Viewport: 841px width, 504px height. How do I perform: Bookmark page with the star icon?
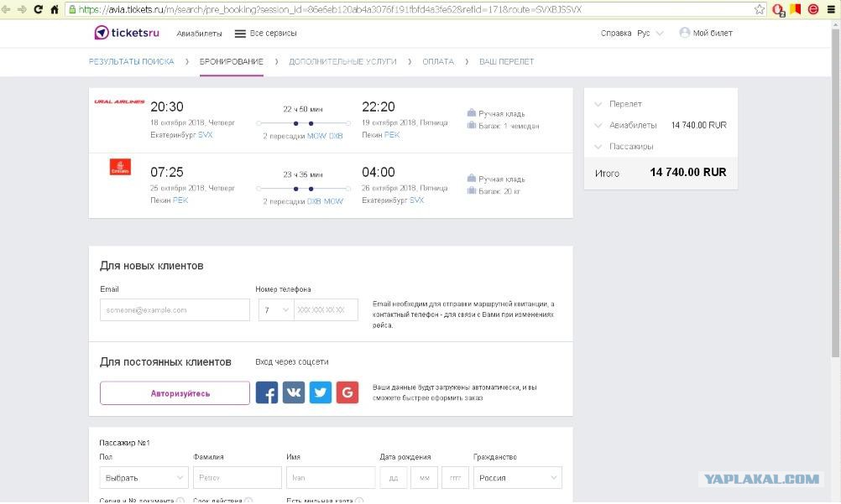click(x=759, y=9)
